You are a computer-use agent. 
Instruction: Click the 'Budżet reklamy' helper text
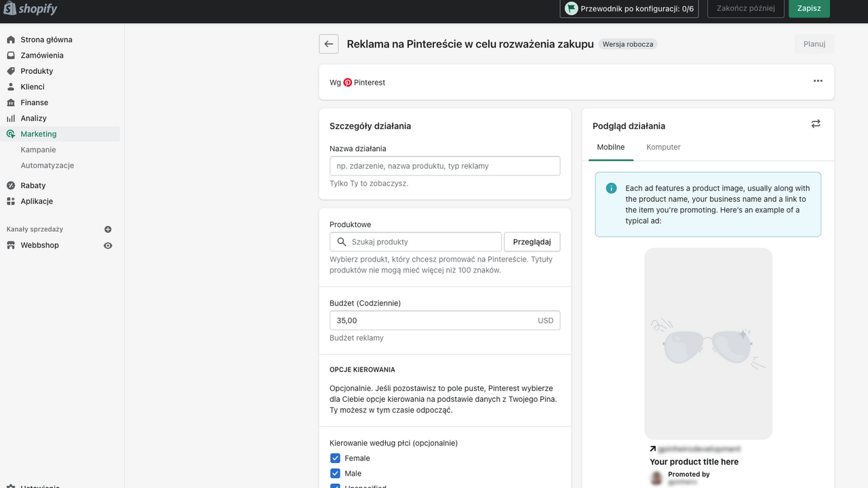pos(357,338)
